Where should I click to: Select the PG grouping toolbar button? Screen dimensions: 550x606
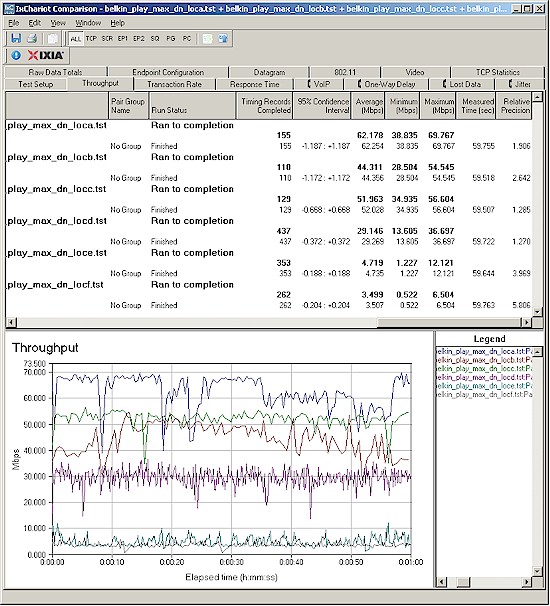pyautogui.click(x=170, y=38)
